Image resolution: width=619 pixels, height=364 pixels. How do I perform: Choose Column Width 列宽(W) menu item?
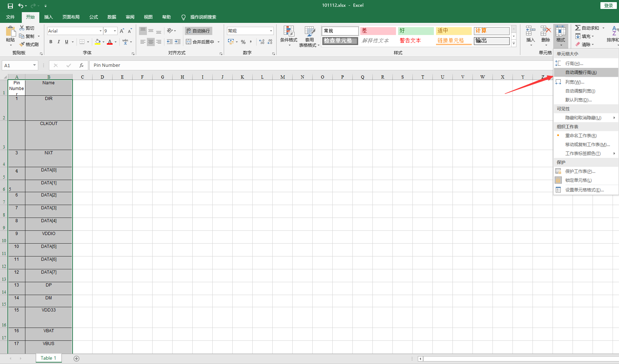pyautogui.click(x=586, y=82)
